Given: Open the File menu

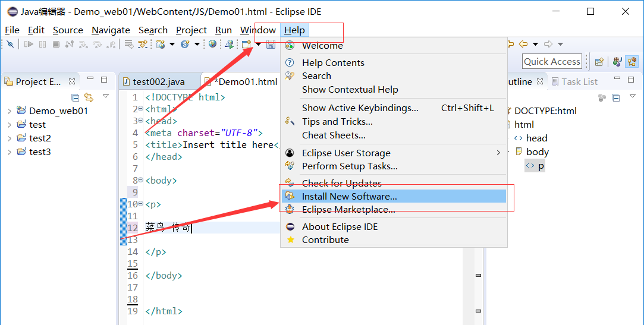Looking at the screenshot, I should click(12, 30).
